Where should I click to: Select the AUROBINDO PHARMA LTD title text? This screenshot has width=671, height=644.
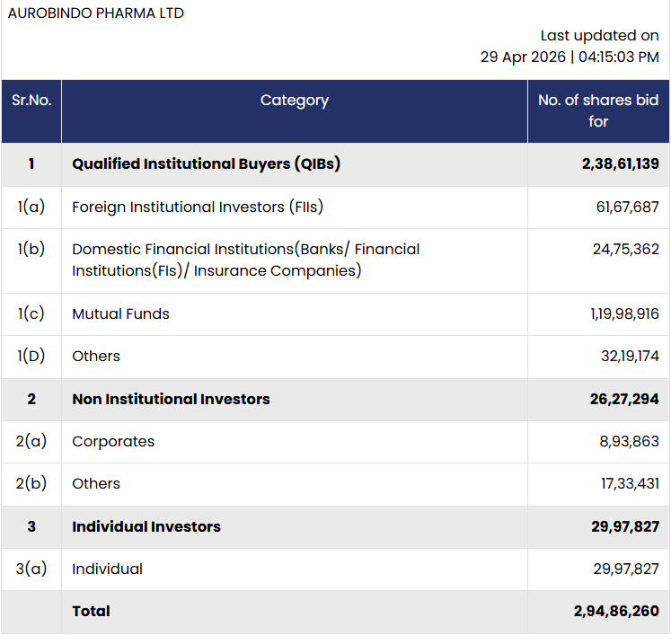coord(96,13)
